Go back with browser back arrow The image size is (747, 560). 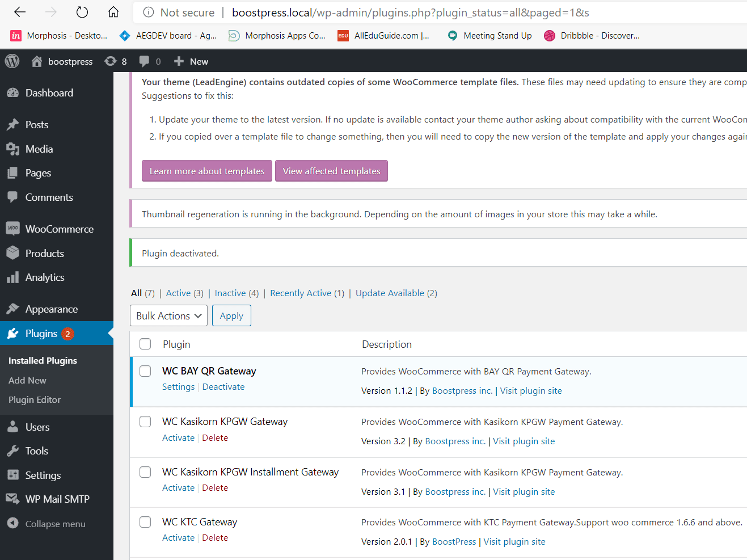pyautogui.click(x=20, y=12)
